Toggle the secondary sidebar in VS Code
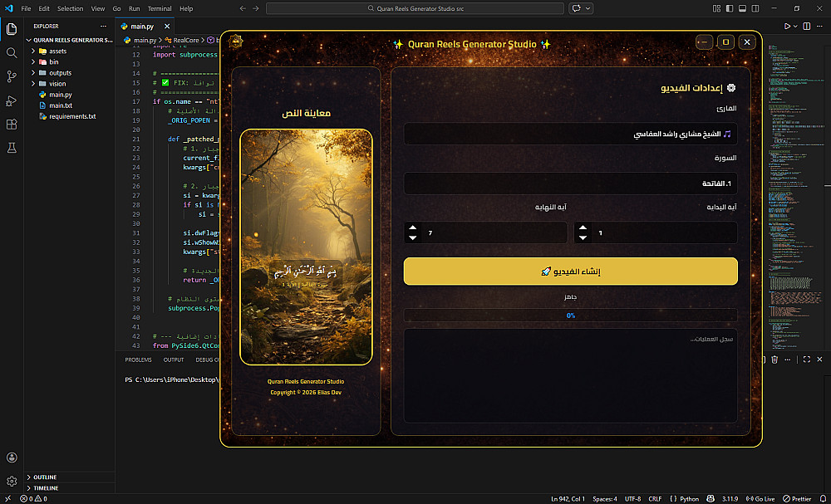 (755, 8)
